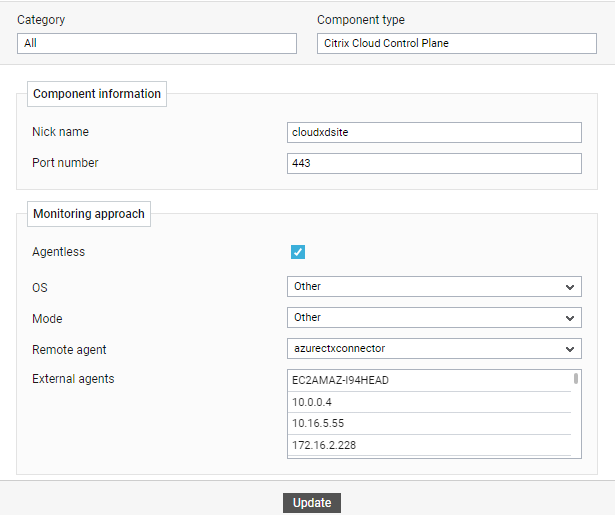This screenshot has height=515, width=615.
Task: Click the Nick name text field
Action: (434, 133)
